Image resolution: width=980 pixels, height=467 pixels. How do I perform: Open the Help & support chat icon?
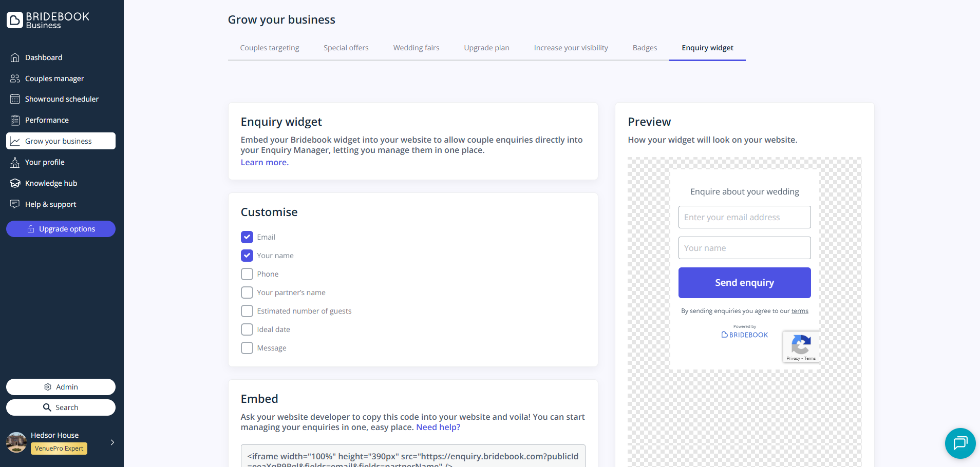[15, 204]
